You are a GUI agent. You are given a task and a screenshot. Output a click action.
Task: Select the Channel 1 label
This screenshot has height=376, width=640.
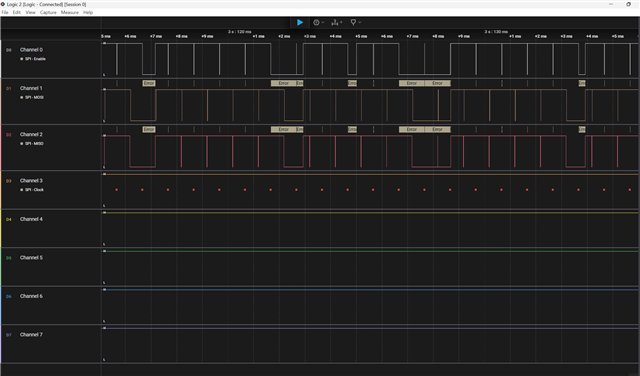pos(31,88)
